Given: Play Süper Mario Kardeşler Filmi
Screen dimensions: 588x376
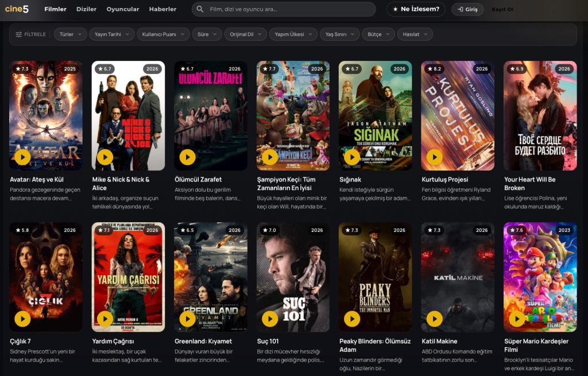Looking at the screenshot, I should click(517, 319).
